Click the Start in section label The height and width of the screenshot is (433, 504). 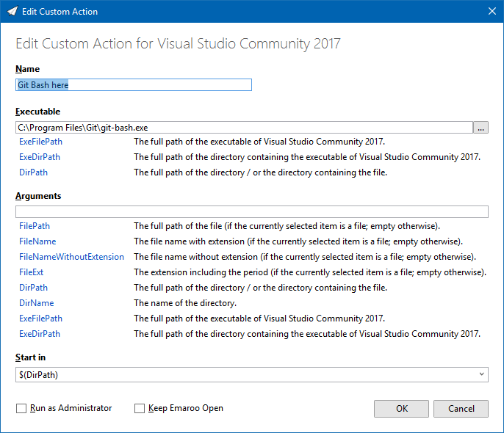click(x=31, y=357)
